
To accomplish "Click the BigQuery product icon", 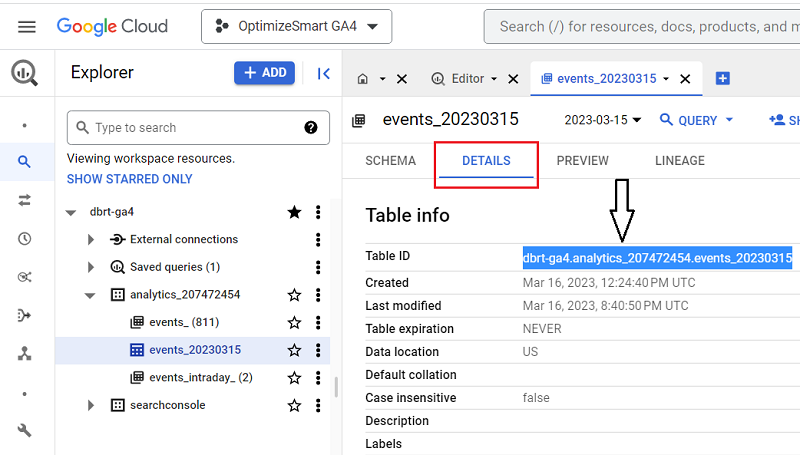I will point(24,73).
